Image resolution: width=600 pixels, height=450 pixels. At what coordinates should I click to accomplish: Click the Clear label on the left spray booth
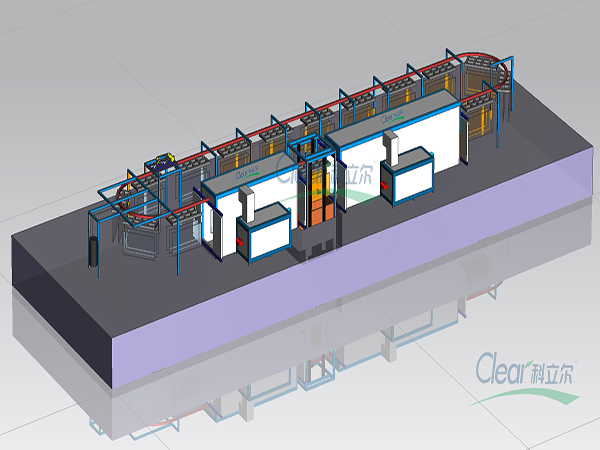coord(246,171)
